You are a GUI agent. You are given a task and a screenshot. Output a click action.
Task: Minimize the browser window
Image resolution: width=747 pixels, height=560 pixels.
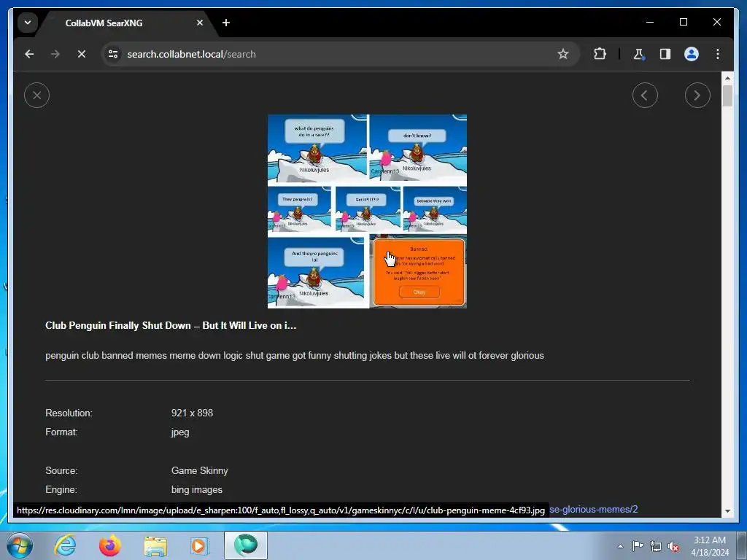point(650,22)
